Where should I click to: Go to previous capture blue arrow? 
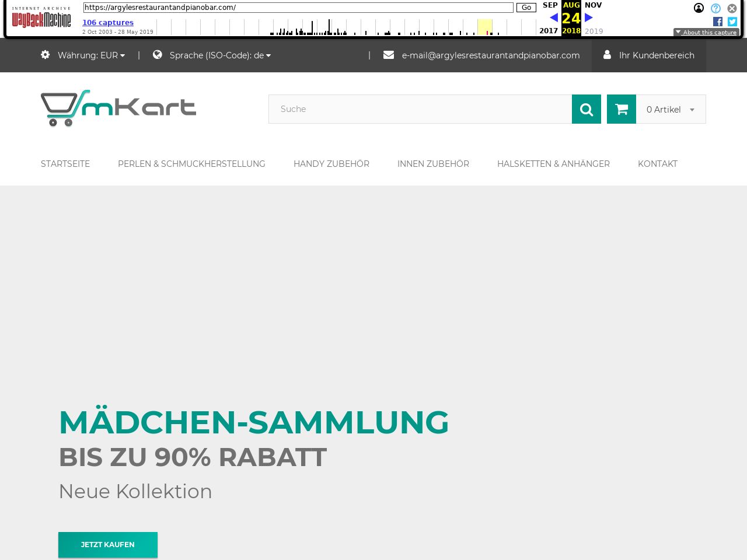554,17
